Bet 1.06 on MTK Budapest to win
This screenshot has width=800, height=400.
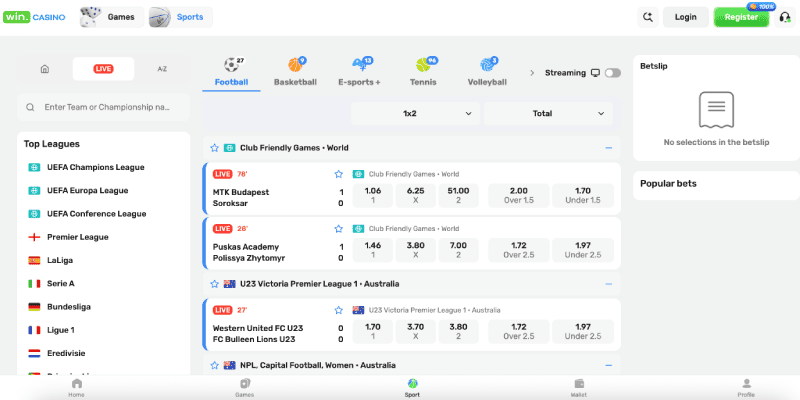(x=373, y=195)
